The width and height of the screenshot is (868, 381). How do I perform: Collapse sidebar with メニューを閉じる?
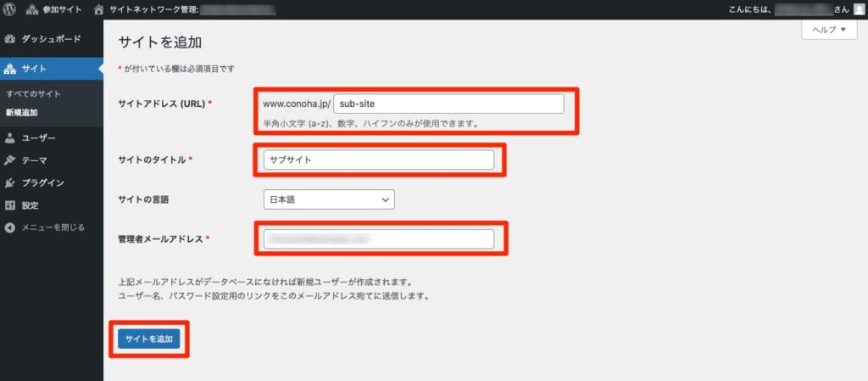pyautogui.click(x=47, y=227)
